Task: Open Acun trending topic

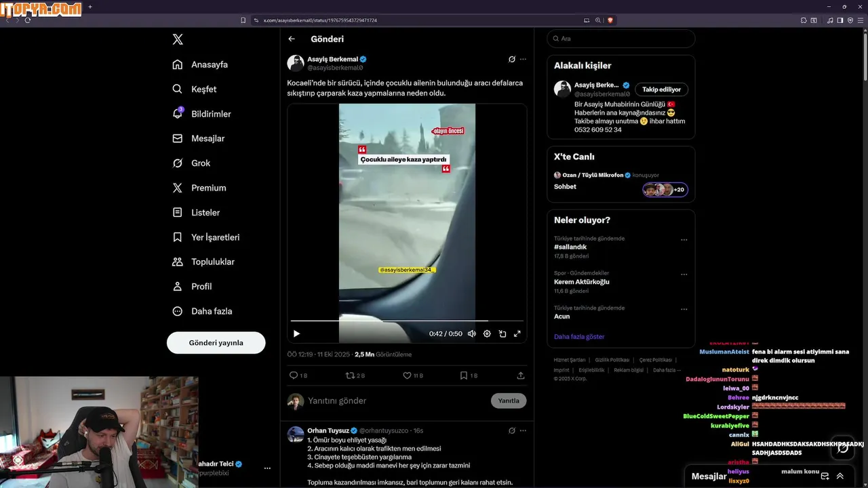Action: coord(562,317)
